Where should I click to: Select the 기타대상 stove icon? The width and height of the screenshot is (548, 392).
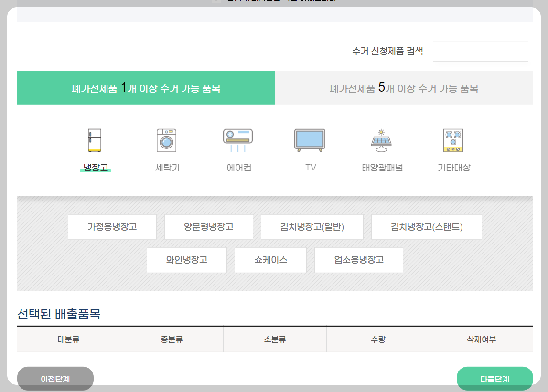click(453, 140)
